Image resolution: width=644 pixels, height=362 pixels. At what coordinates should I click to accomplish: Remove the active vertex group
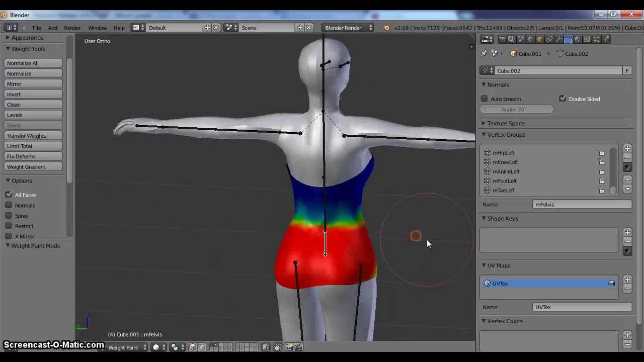pos(627,158)
